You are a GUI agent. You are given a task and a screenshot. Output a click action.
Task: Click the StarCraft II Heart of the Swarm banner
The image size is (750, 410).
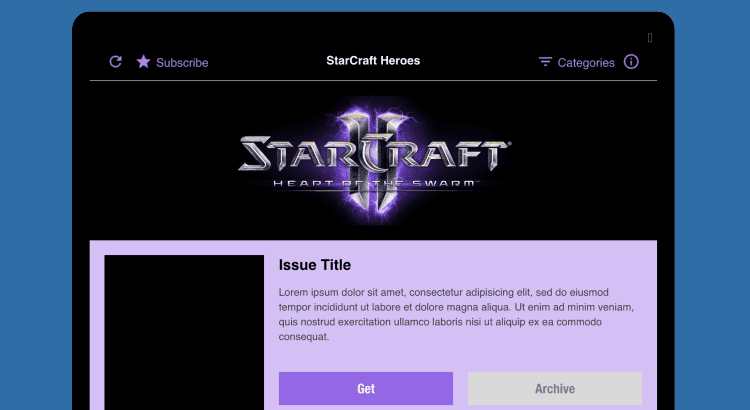tap(374, 160)
